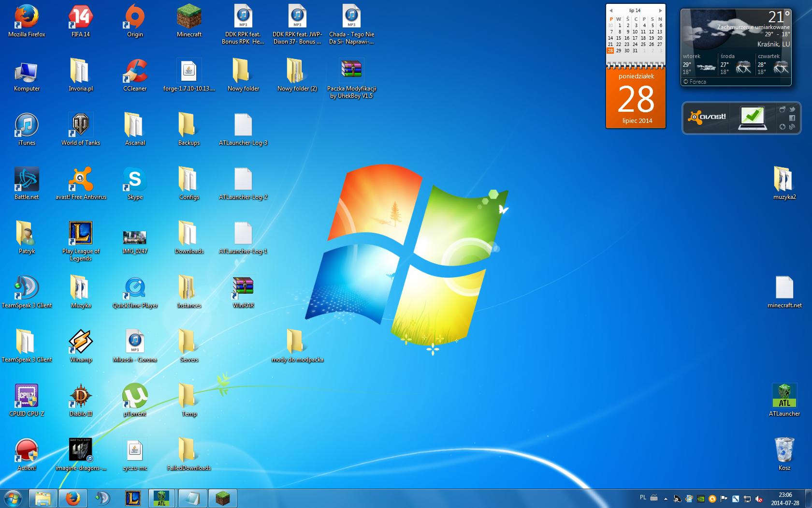Click the Foreca link in weather gadget
Screen dimensions: 812x508
[x=695, y=82]
